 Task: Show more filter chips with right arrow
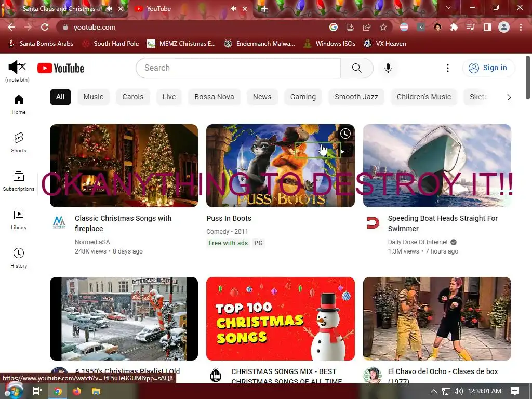(509, 97)
